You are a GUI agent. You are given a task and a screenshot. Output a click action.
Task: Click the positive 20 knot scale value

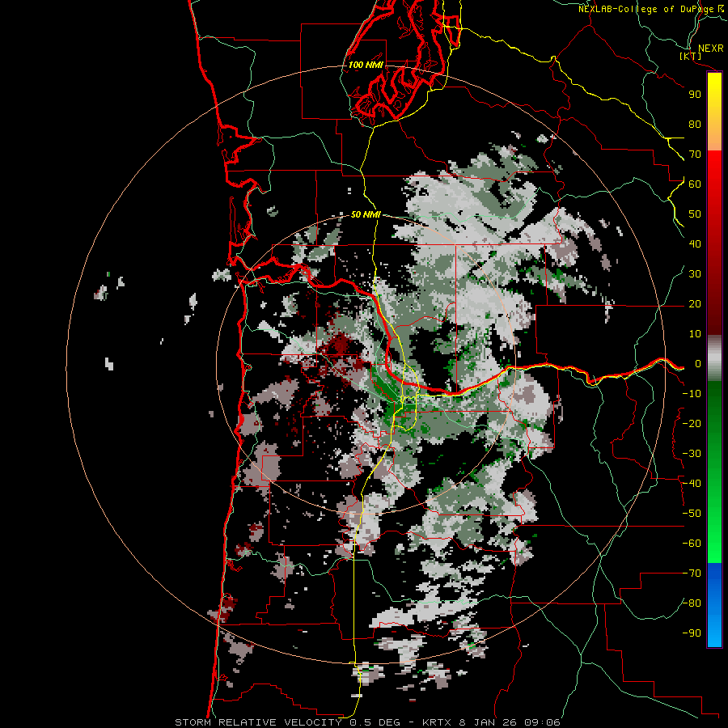(x=695, y=303)
